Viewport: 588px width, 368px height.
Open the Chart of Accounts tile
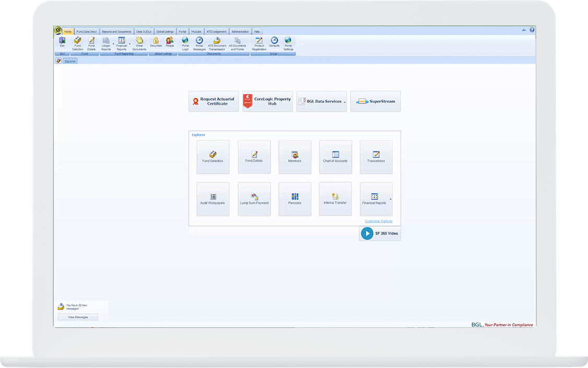tap(335, 157)
